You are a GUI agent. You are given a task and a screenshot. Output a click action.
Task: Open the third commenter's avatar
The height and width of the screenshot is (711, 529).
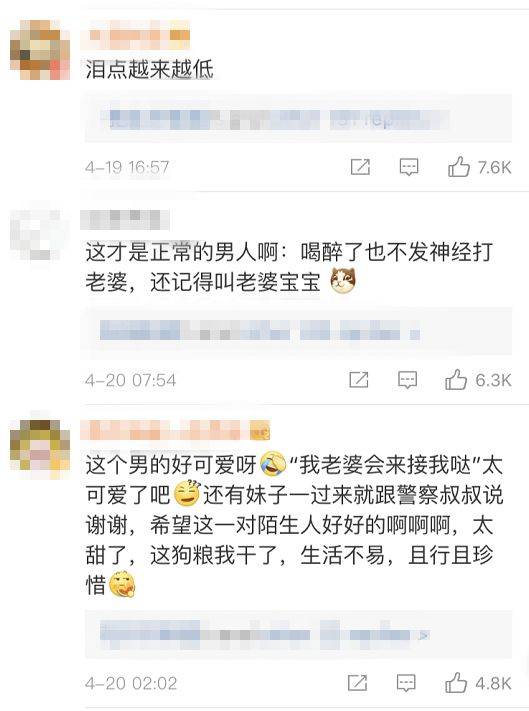[40, 449]
